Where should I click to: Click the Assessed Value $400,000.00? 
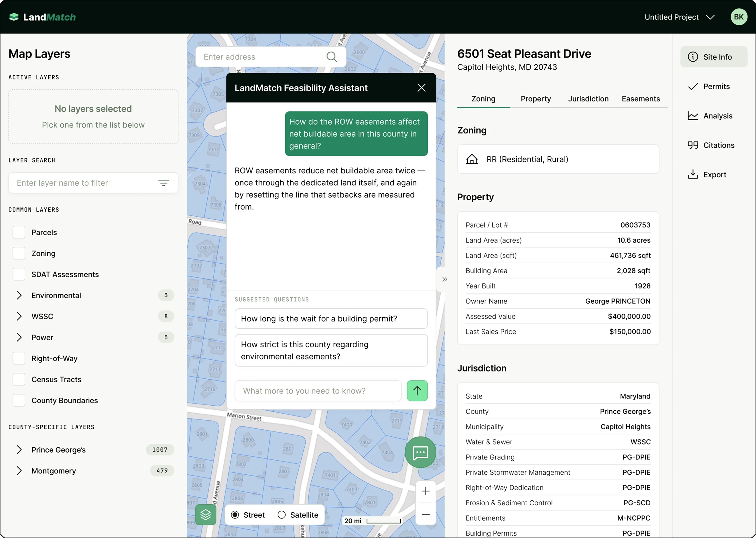(x=629, y=316)
